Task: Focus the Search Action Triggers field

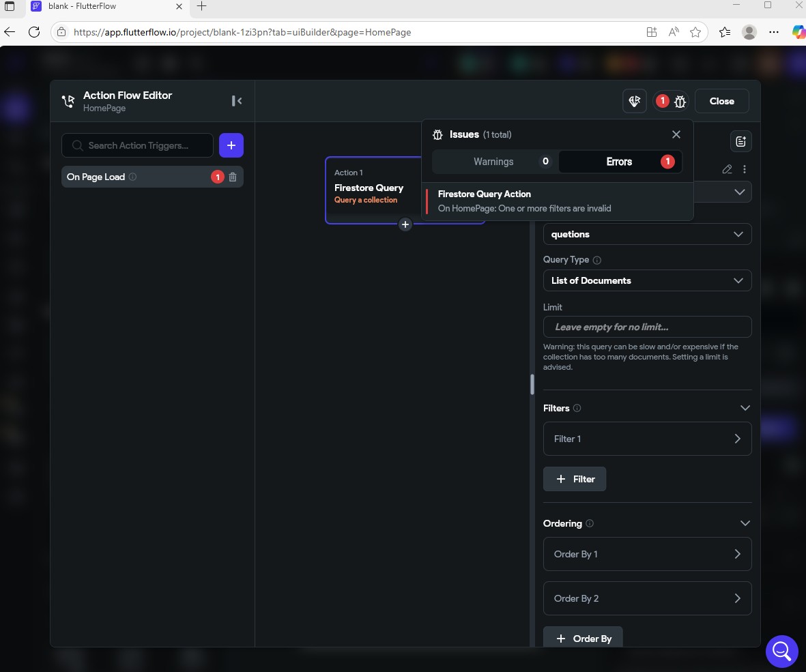Action: pyautogui.click(x=138, y=145)
